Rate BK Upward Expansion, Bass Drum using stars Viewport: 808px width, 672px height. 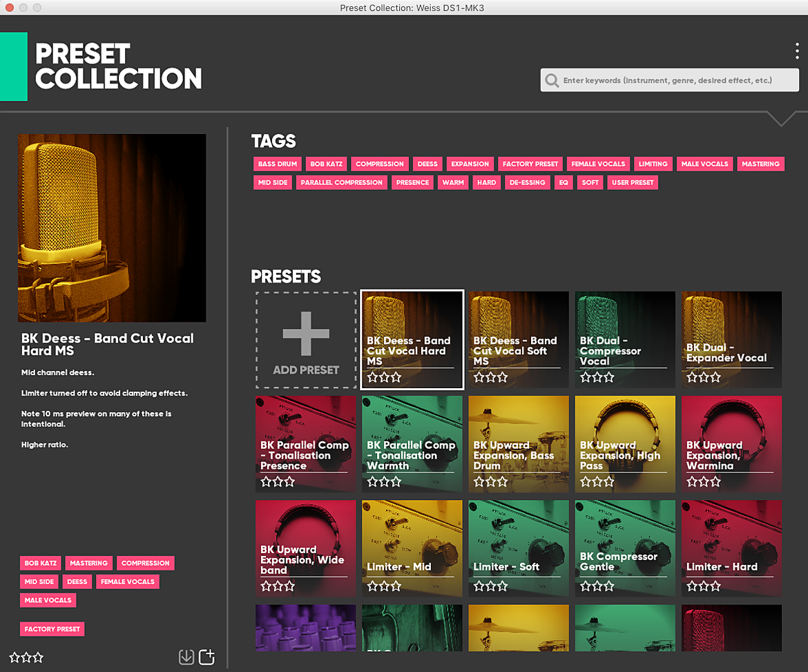490,482
